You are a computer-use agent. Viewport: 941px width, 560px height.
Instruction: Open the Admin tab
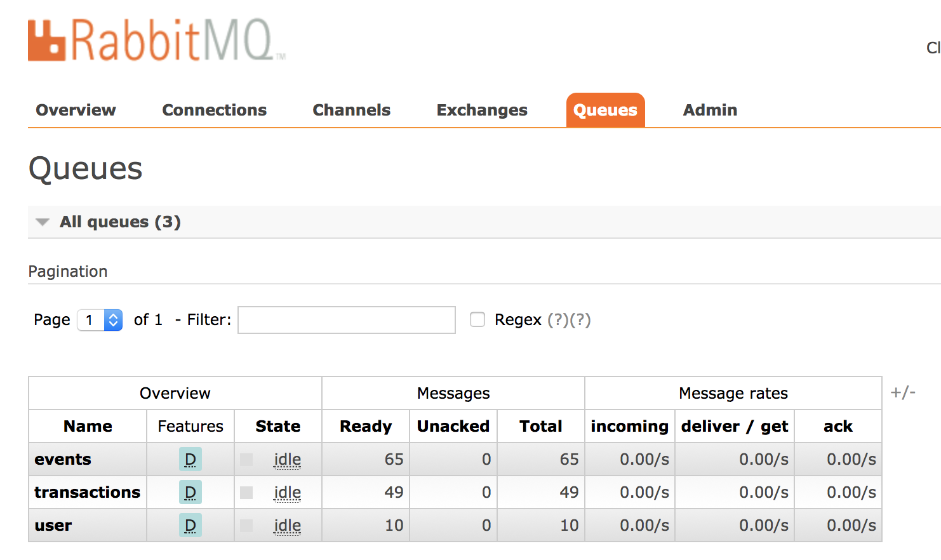[x=710, y=110]
